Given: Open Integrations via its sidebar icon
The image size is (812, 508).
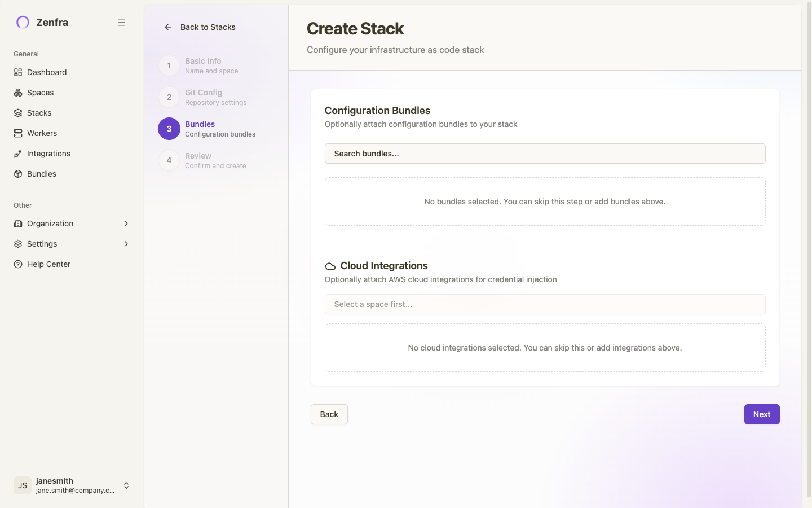Looking at the screenshot, I should pyautogui.click(x=18, y=154).
